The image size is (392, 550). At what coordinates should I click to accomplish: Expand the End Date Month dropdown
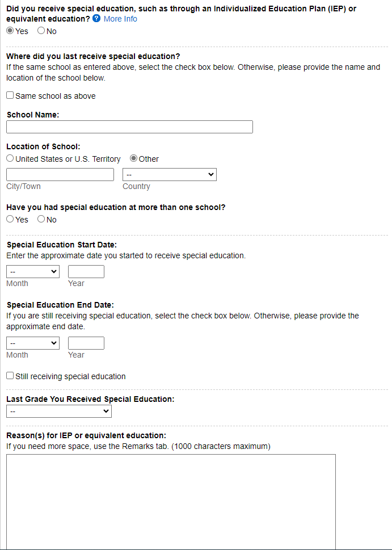coord(33,343)
